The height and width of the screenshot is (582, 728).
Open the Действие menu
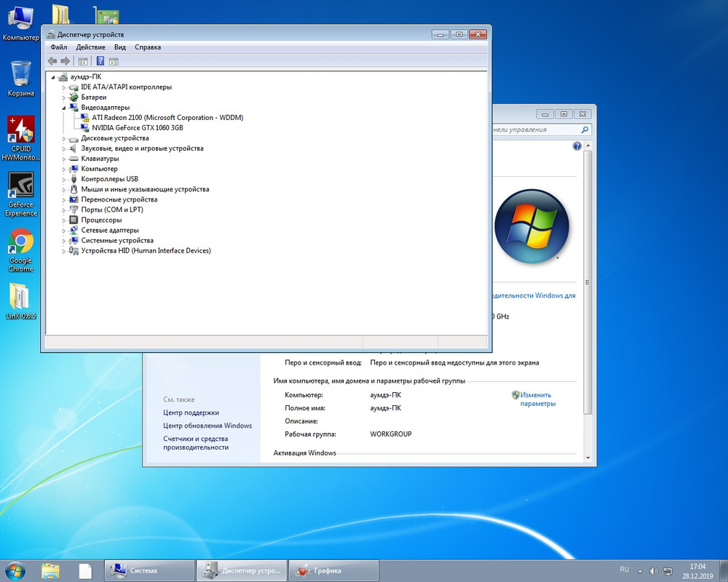tap(90, 47)
